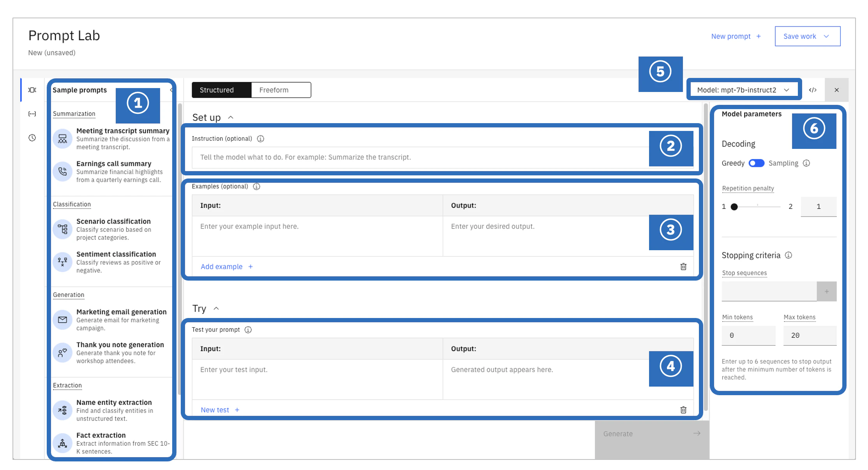This screenshot has width=868, height=470.
Task: Open the Model mpt-7b-instruct2 dropdown
Action: pyautogui.click(x=744, y=90)
